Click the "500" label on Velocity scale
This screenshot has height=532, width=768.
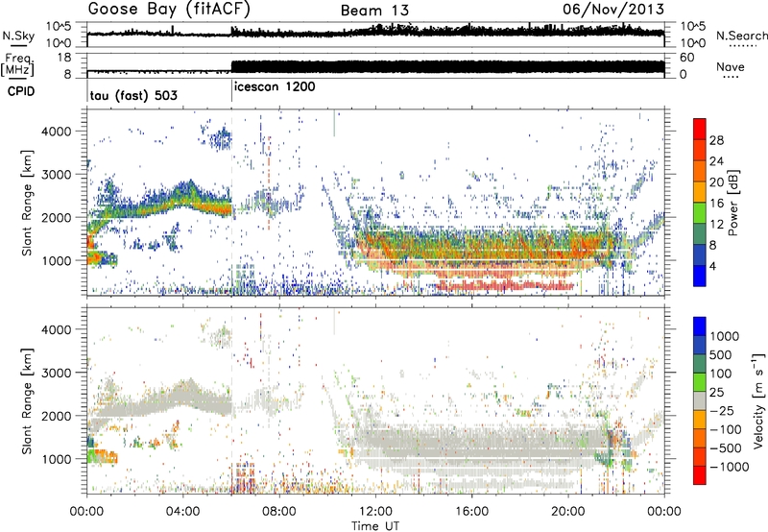[721, 354]
